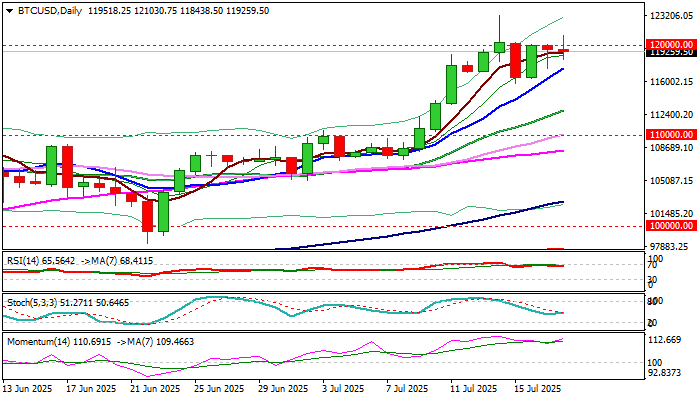The image size is (700, 400).
Task: Click the 15 Jul 2025 date label
Action: click(x=538, y=389)
